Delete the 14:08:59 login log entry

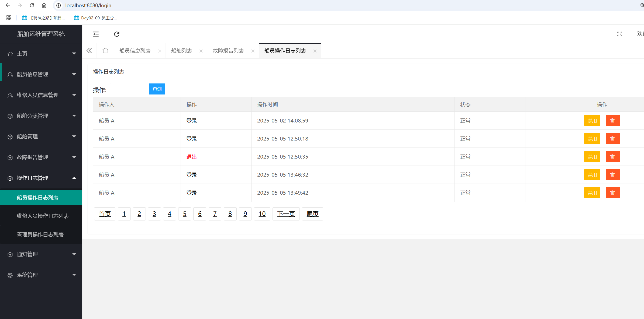[612, 121]
